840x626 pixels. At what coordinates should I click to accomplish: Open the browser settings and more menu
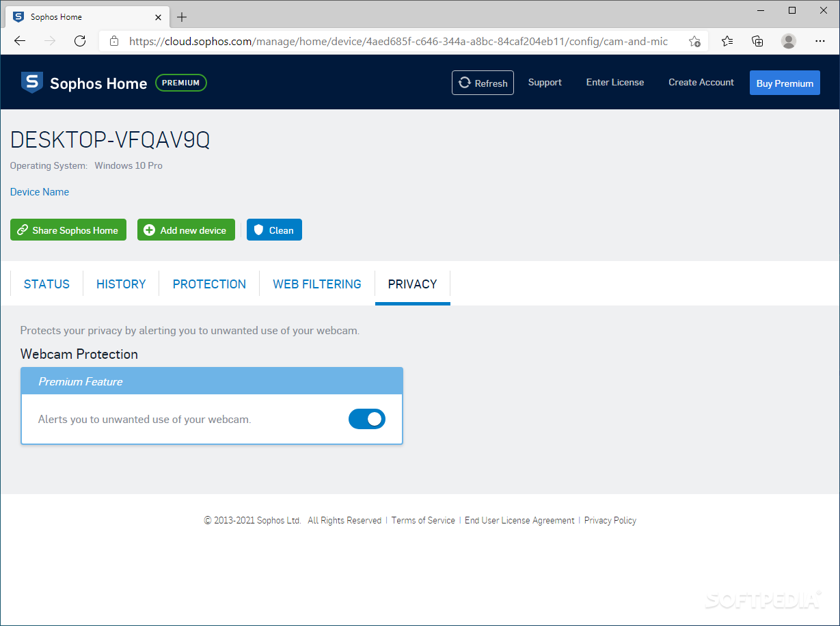coord(820,41)
